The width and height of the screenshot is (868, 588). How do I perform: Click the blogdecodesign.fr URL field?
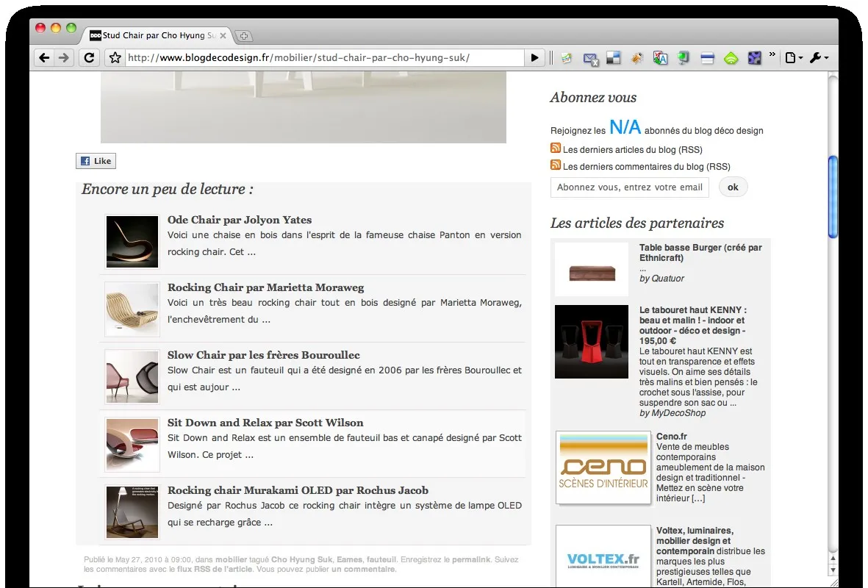[325, 57]
